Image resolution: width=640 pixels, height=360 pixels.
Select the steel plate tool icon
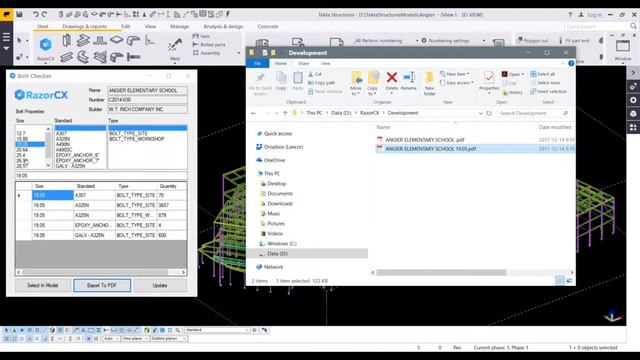[116, 40]
